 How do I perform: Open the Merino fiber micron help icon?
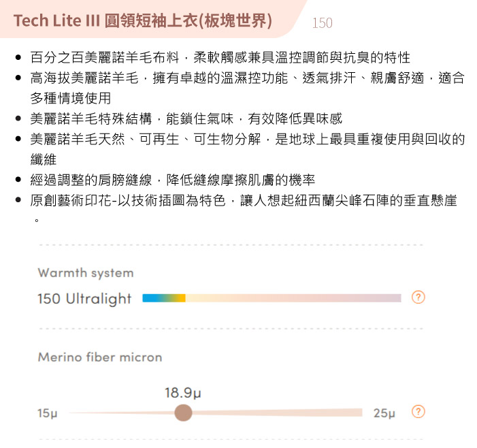coord(418,412)
